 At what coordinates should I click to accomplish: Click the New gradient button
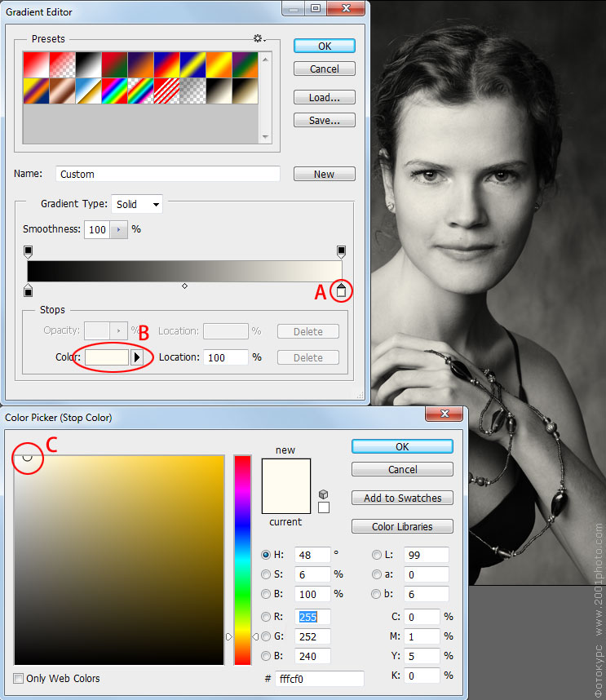tap(325, 174)
